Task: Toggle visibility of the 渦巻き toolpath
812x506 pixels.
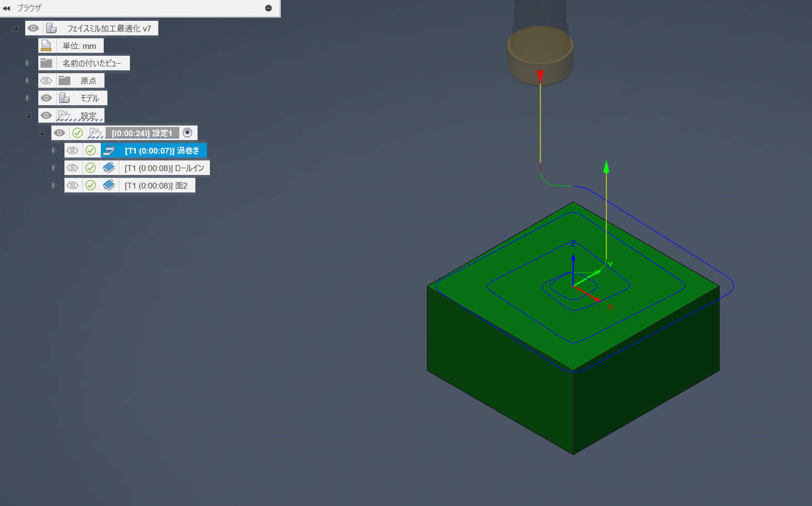Action: click(73, 150)
